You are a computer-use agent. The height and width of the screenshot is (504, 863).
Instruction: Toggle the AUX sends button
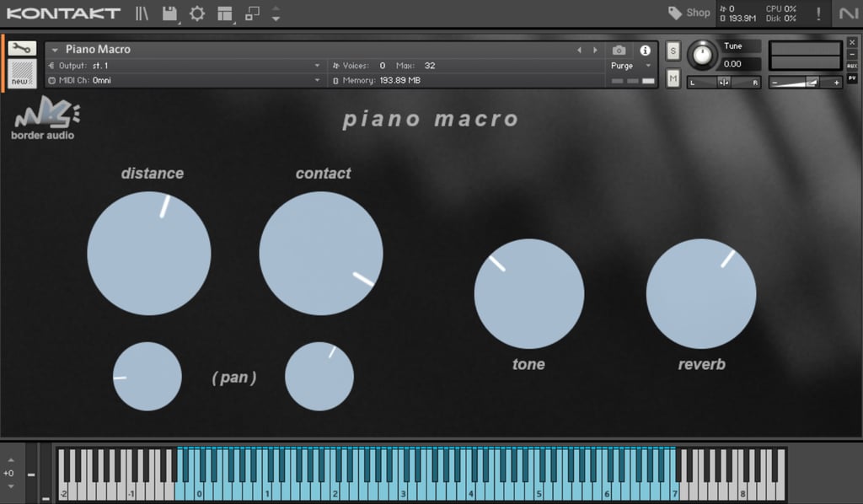pos(852,66)
